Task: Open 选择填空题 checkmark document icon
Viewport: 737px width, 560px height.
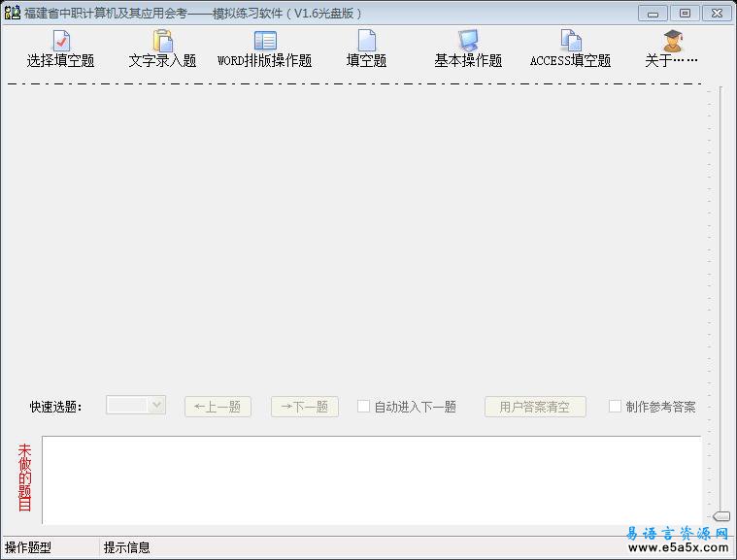Action: [61, 41]
